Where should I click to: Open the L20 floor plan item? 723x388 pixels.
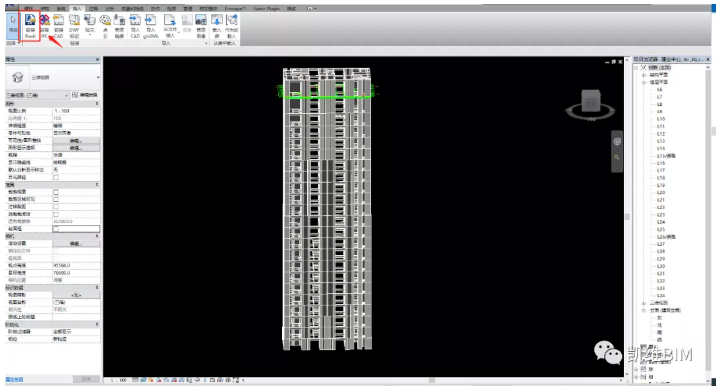tap(661, 192)
